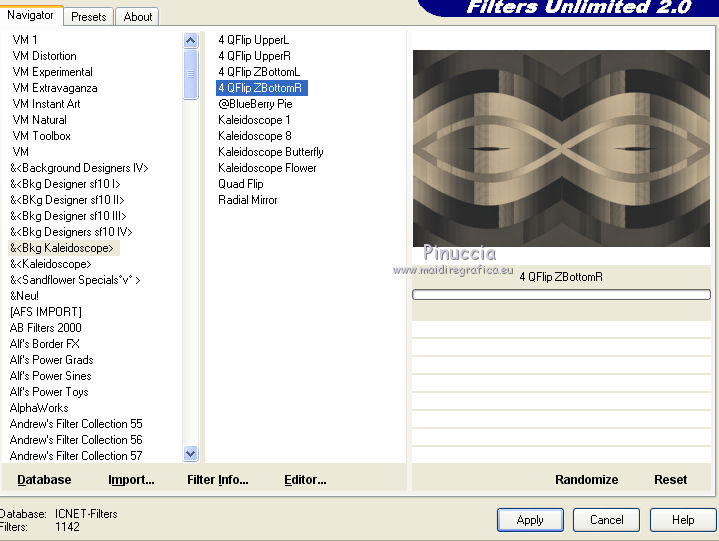The image size is (719, 541).
Task: Choose the Radial Mirror filter
Action: (248, 200)
